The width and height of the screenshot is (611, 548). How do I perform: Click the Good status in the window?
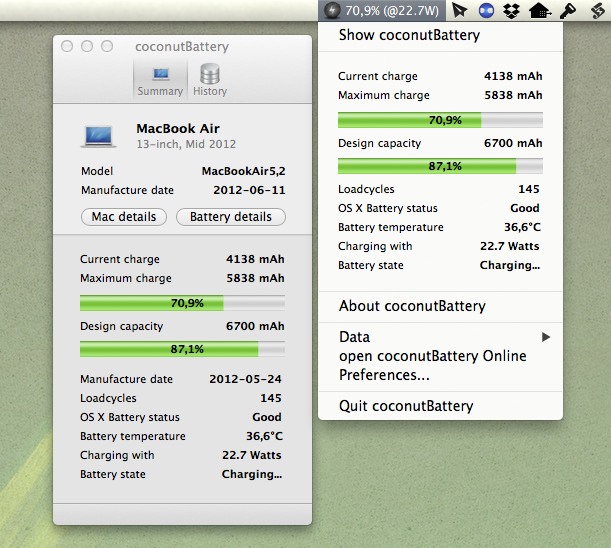267,417
